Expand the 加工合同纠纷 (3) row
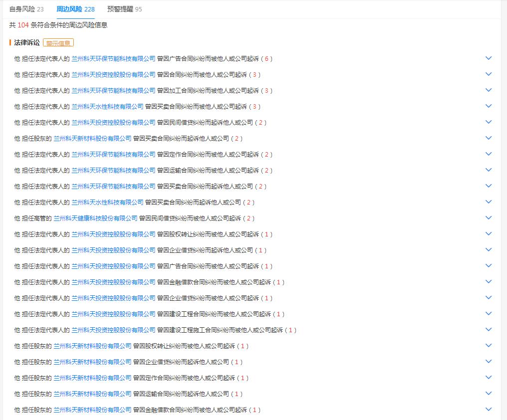This screenshot has height=420, width=507. tap(489, 90)
